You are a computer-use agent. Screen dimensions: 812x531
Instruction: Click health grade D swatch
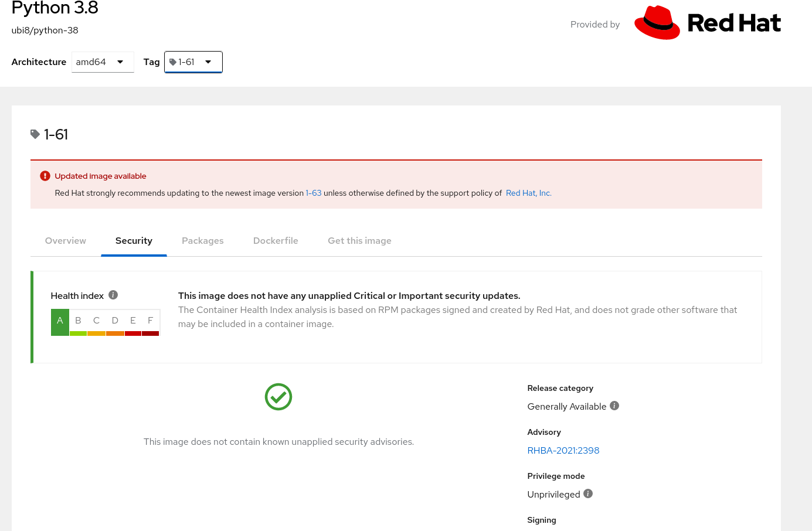115,322
